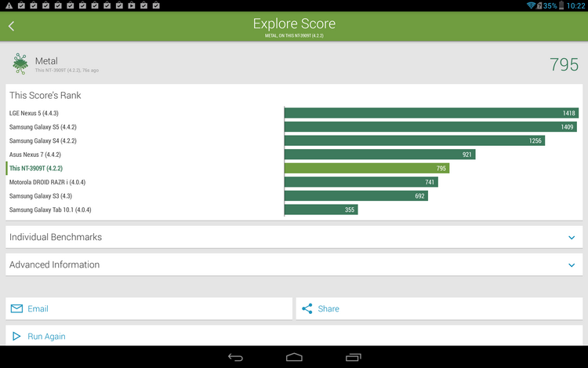Expand the Advanced Information chevron

[x=572, y=265]
